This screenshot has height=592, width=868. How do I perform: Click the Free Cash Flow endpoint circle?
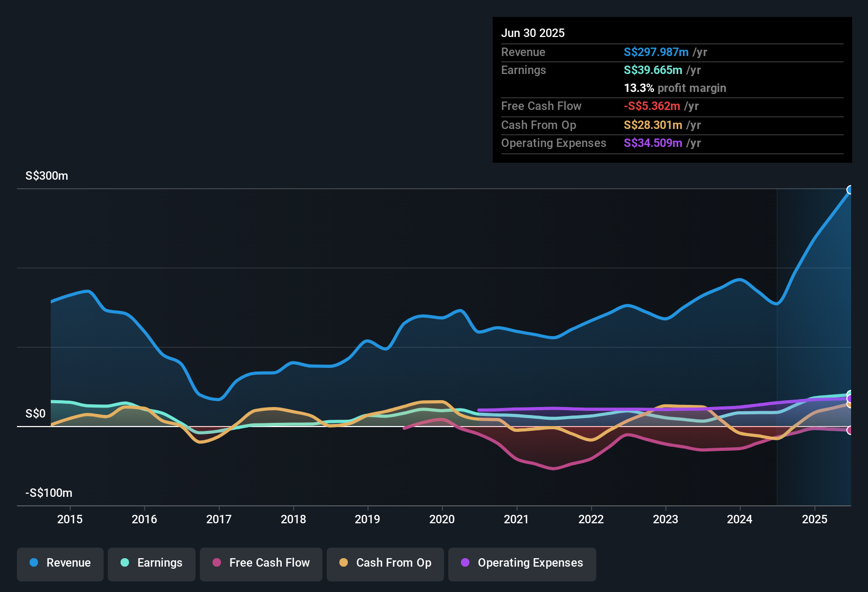pos(849,429)
